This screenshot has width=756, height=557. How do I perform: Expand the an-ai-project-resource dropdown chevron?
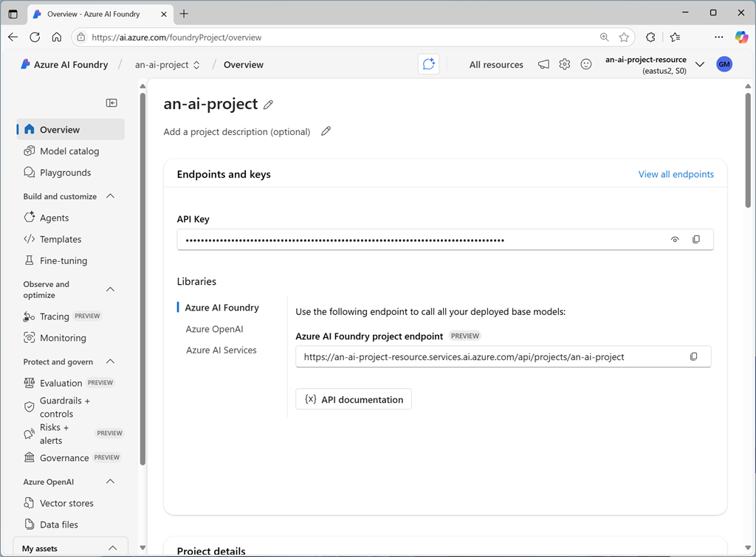click(x=700, y=64)
